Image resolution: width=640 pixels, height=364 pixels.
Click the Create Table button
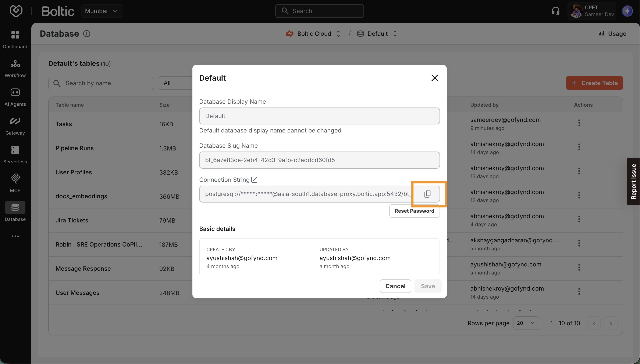(594, 83)
